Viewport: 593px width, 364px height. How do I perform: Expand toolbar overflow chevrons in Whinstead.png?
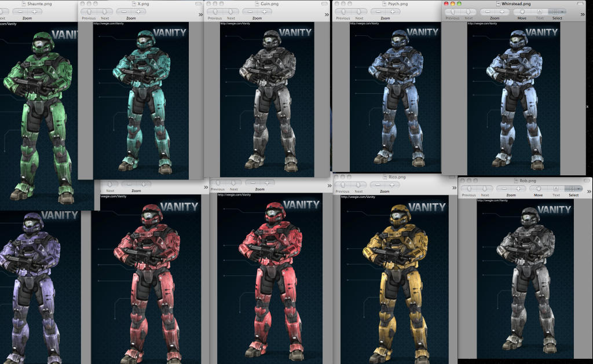[x=583, y=14]
